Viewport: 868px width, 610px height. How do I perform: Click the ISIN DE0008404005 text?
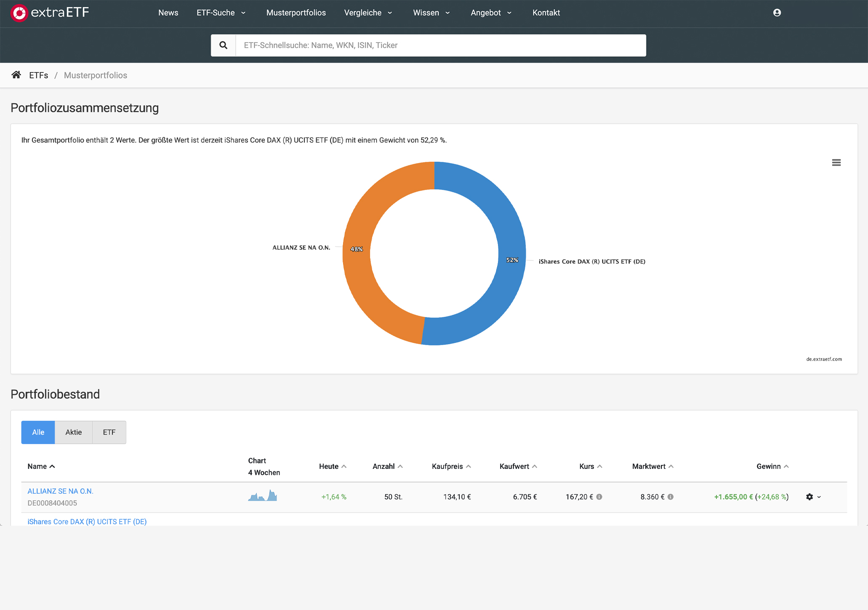pyautogui.click(x=52, y=503)
